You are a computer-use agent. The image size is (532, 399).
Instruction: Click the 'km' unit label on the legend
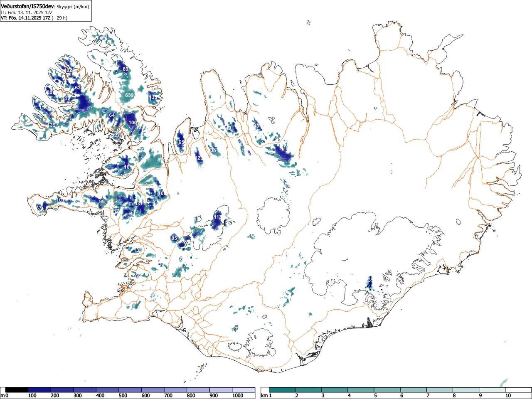pos(264,396)
